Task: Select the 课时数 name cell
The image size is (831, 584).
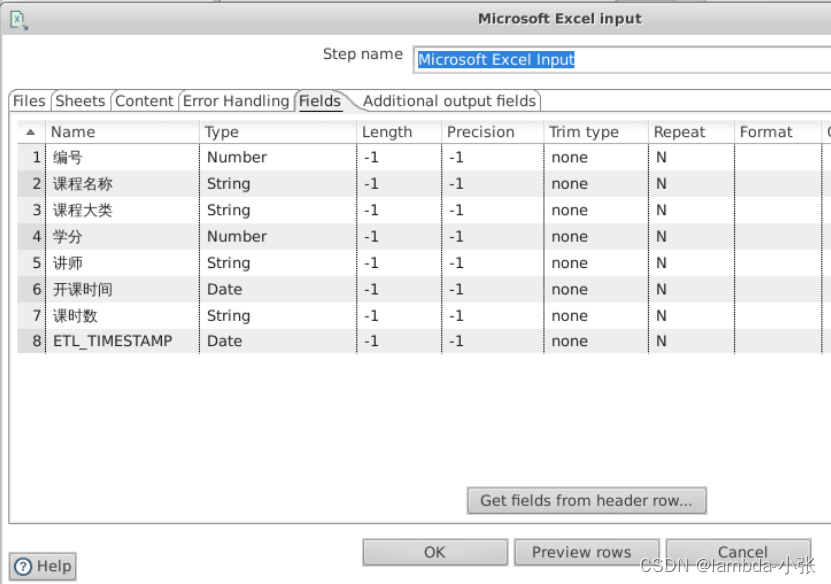Action: point(122,316)
